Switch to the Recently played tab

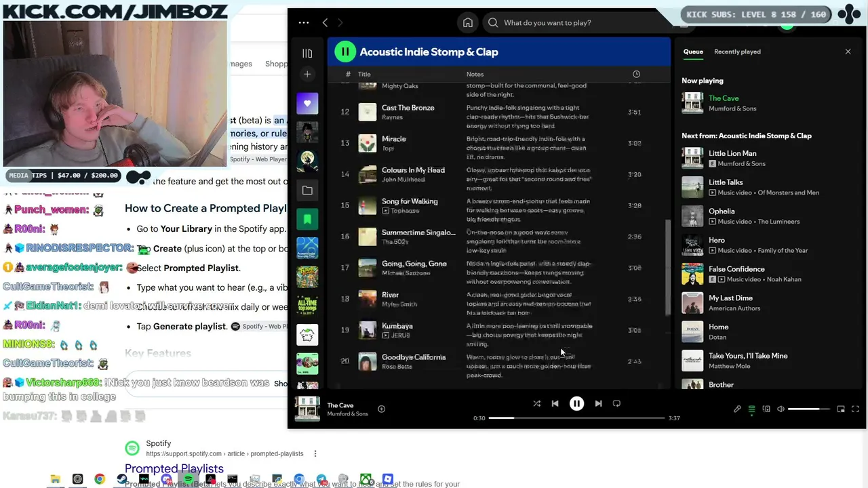[x=737, y=52]
